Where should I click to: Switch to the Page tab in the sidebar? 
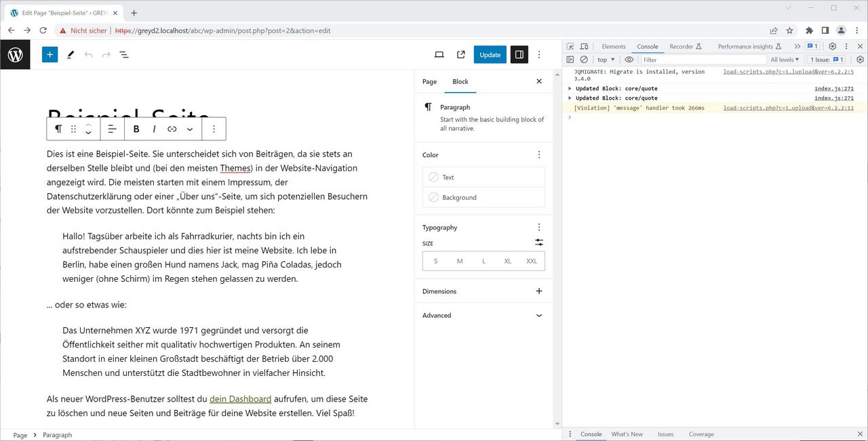click(x=429, y=81)
